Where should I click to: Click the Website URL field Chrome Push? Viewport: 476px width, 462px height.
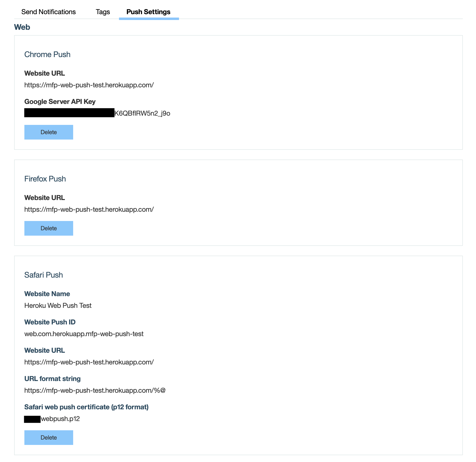[89, 85]
